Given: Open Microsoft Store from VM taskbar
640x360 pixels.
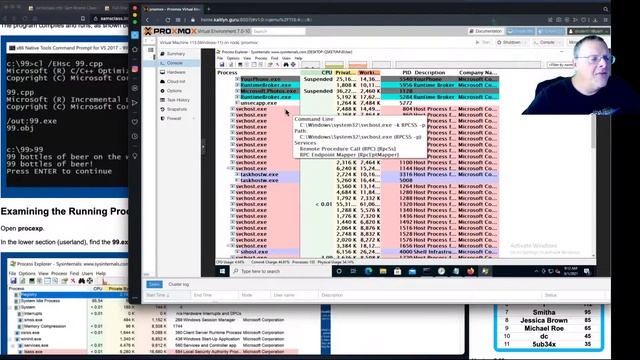Looking at the screenshot, I should [x=397, y=271].
